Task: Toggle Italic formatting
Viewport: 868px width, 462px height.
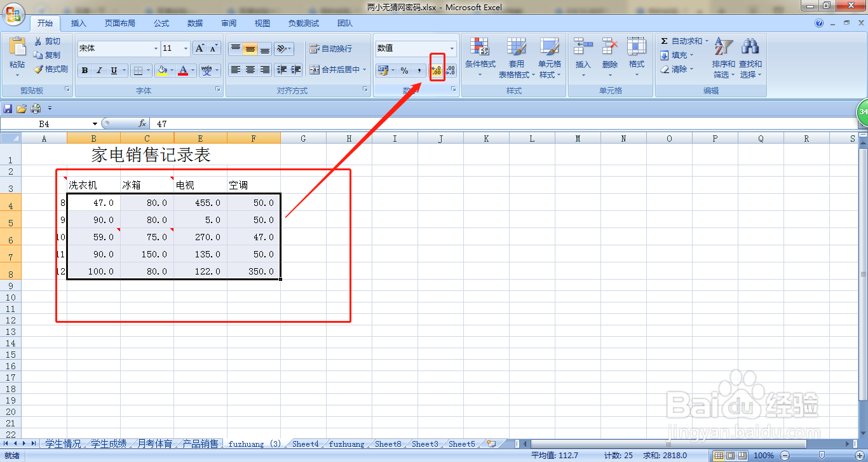Action: coord(99,71)
